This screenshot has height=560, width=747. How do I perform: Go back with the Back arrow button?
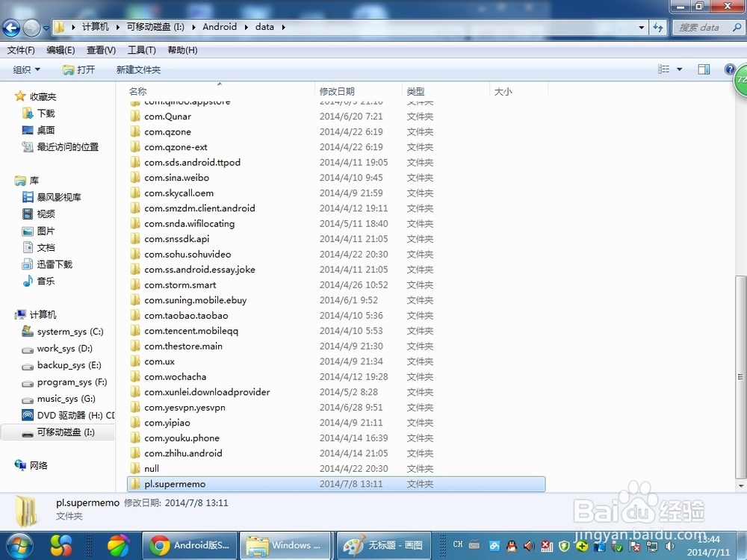click(x=11, y=28)
